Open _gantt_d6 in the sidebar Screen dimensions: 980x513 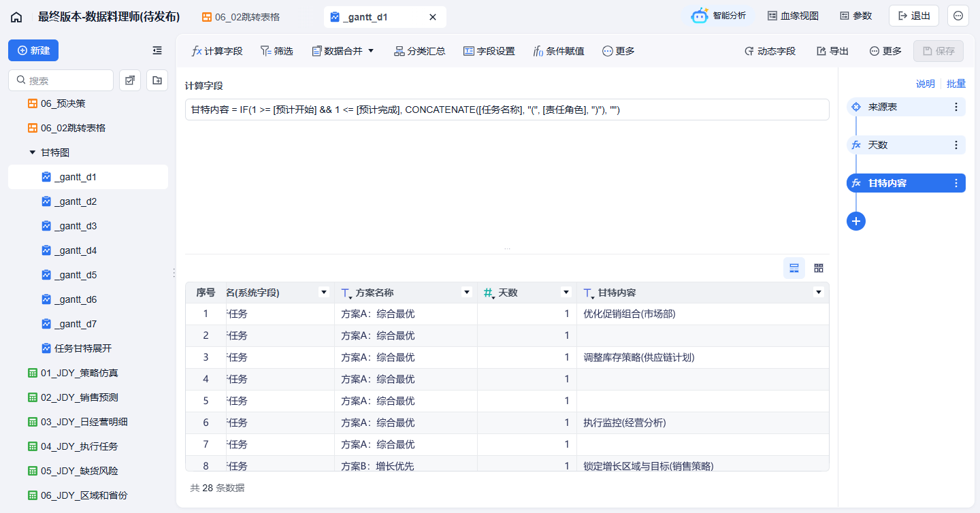click(x=88, y=299)
